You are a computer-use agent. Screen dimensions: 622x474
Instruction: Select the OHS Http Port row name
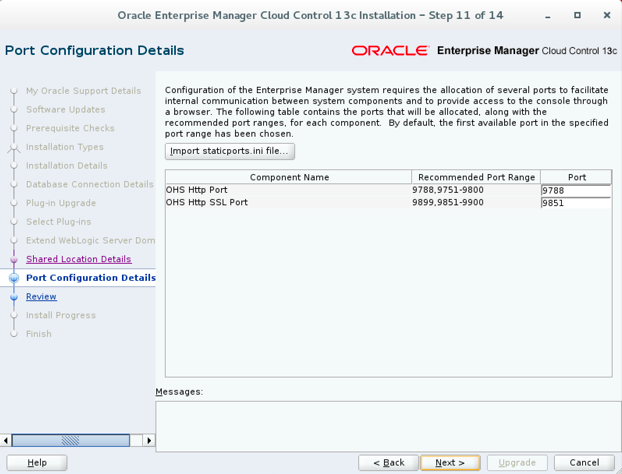point(197,190)
